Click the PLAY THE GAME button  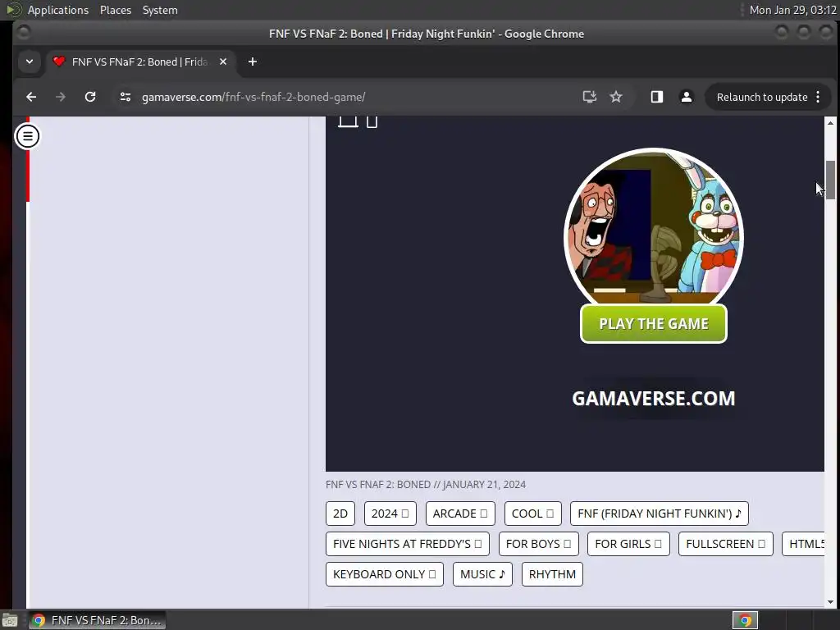coord(654,323)
